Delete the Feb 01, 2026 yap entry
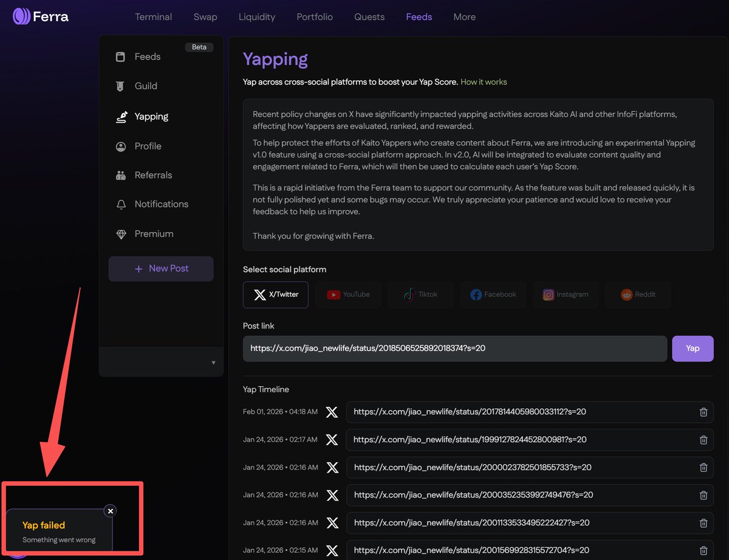The image size is (729, 560). 703,412
